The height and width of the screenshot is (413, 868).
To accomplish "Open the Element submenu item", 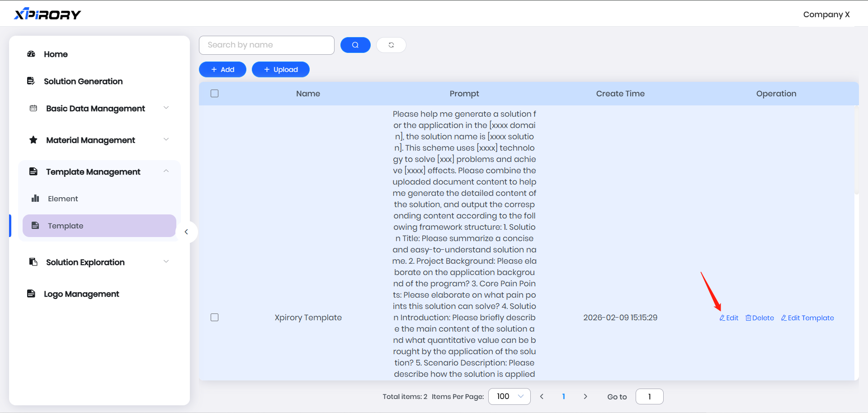I will [x=63, y=199].
